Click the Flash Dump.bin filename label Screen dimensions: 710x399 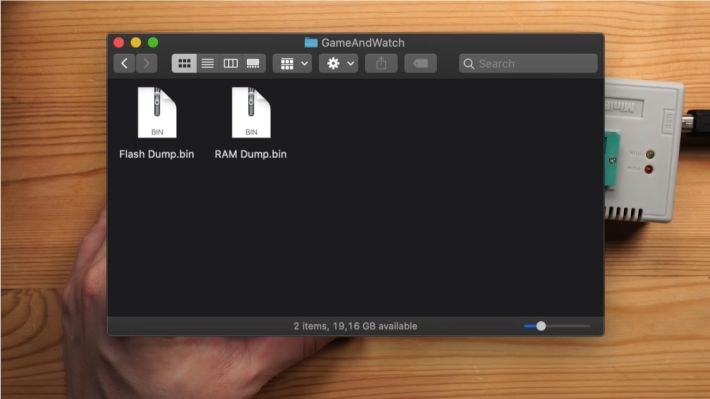[x=157, y=154]
